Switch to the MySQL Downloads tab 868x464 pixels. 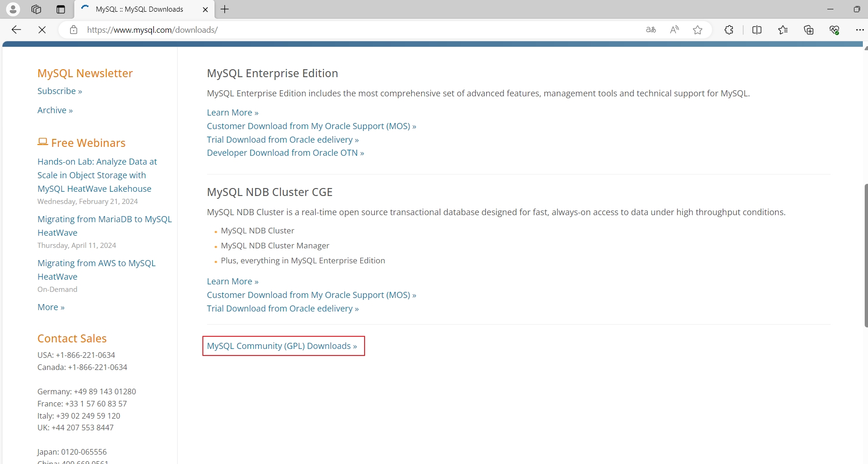tap(144, 9)
